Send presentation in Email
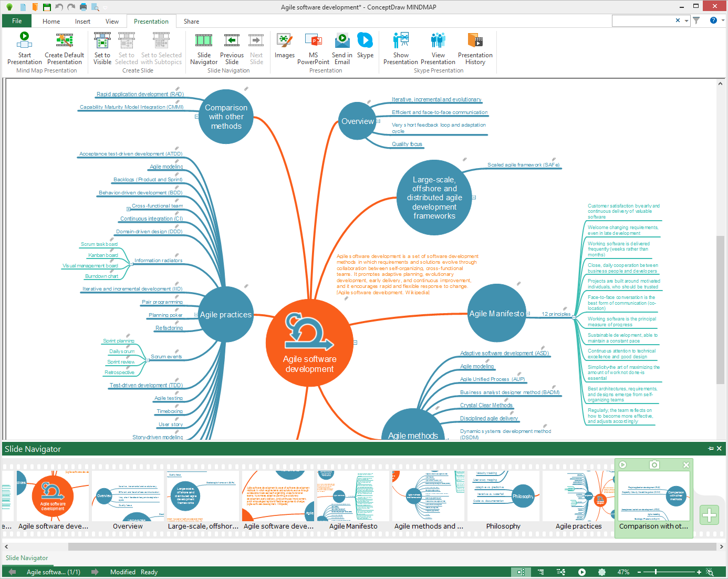Viewport: 728px width, 579px height. pyautogui.click(x=342, y=48)
